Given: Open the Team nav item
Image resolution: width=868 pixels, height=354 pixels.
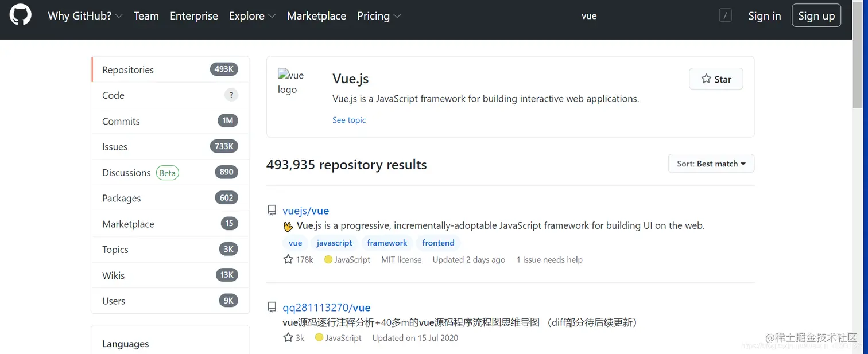Looking at the screenshot, I should click(146, 16).
